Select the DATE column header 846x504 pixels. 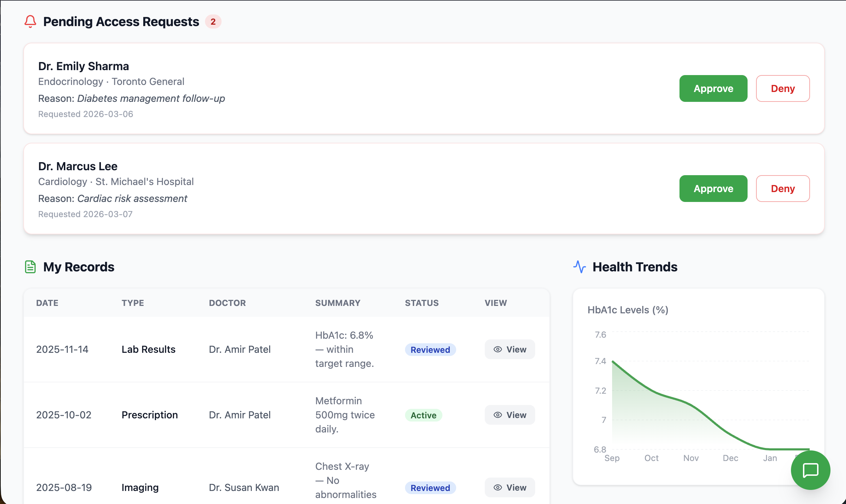[47, 303]
